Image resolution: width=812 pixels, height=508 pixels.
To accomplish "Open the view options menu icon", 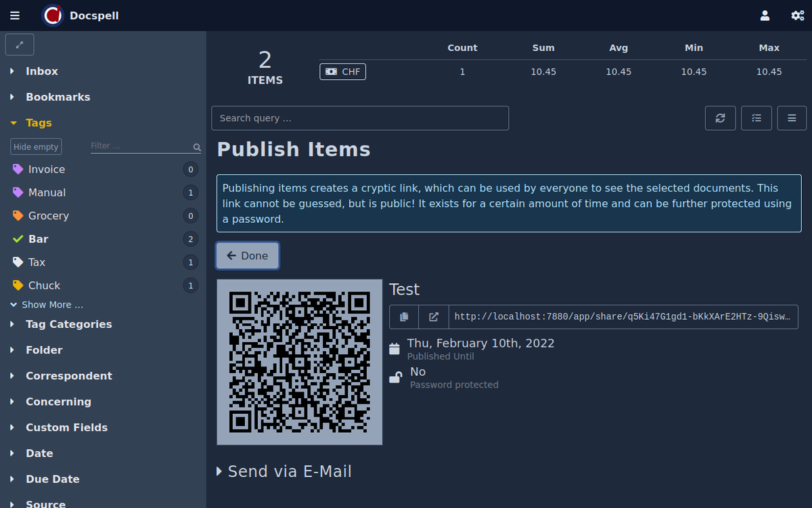I will coord(792,118).
